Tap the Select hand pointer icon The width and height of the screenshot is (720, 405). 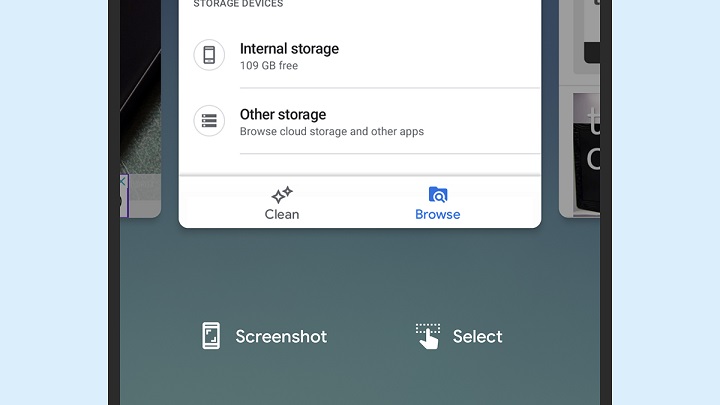click(428, 336)
